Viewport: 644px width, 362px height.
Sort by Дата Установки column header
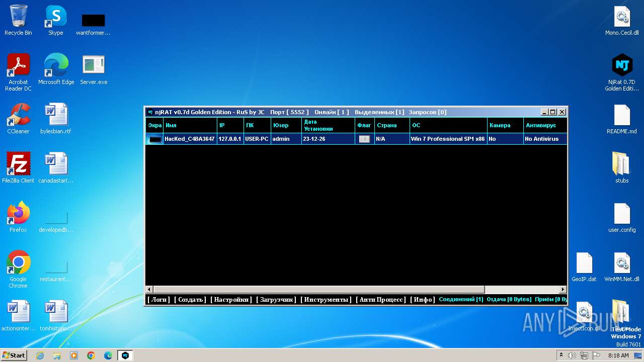pos(329,125)
